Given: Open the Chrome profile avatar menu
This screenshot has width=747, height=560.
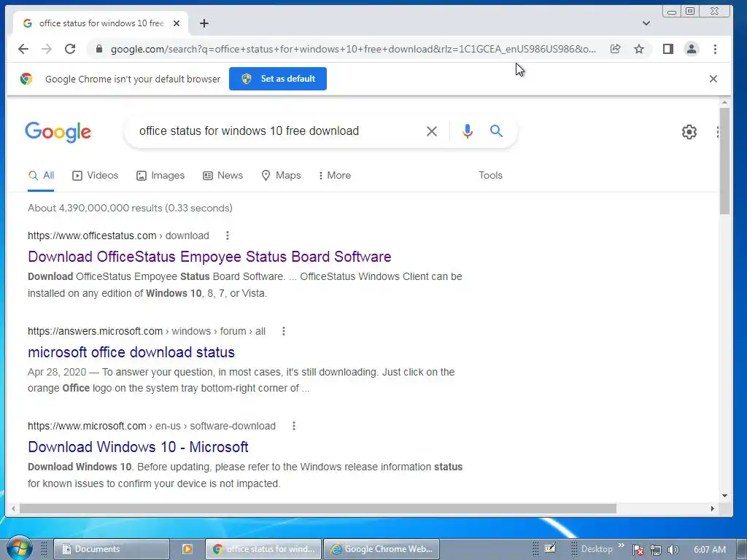Looking at the screenshot, I should pyautogui.click(x=692, y=49).
